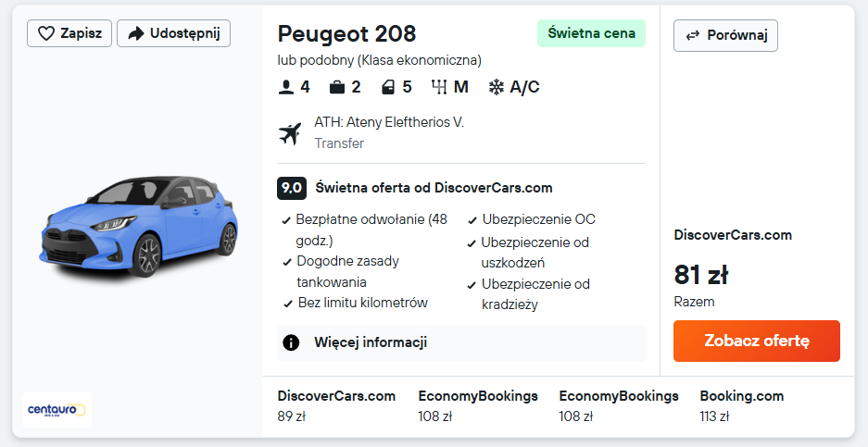Viewport: 868px width, 447px height.
Task: Click 'Ubezpieczenie OC' item
Action: tap(538, 219)
